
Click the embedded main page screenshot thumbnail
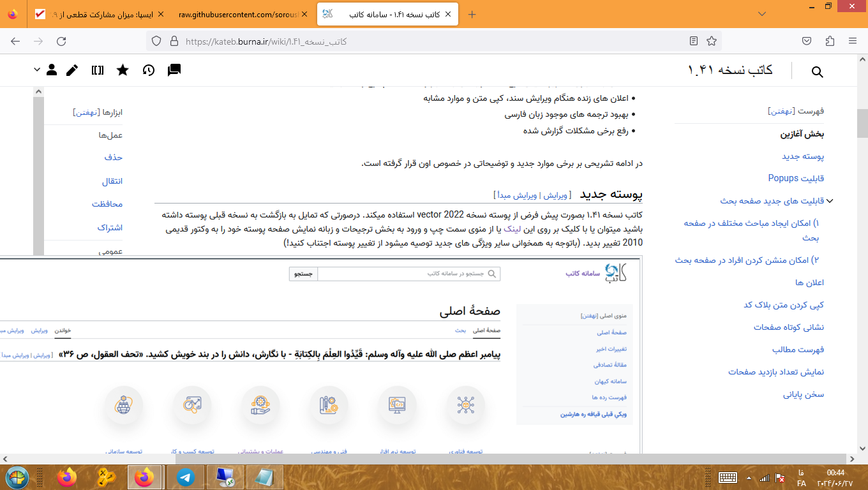click(321, 355)
